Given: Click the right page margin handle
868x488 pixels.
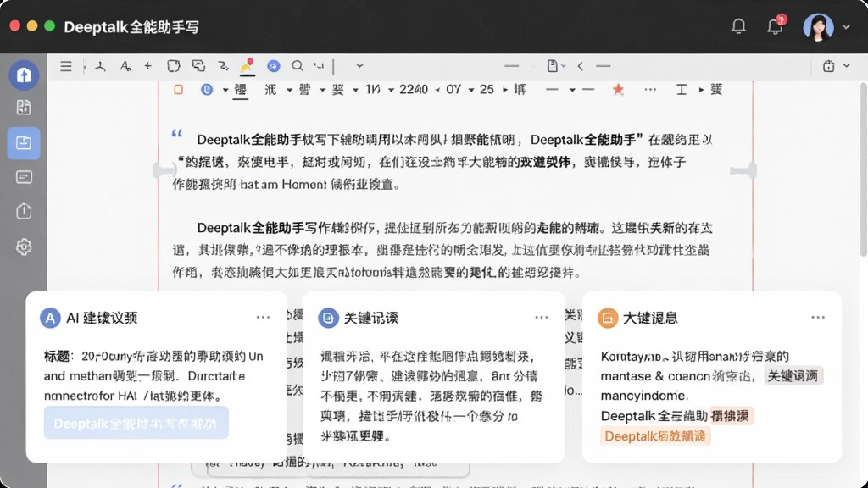Looking at the screenshot, I should [743, 170].
